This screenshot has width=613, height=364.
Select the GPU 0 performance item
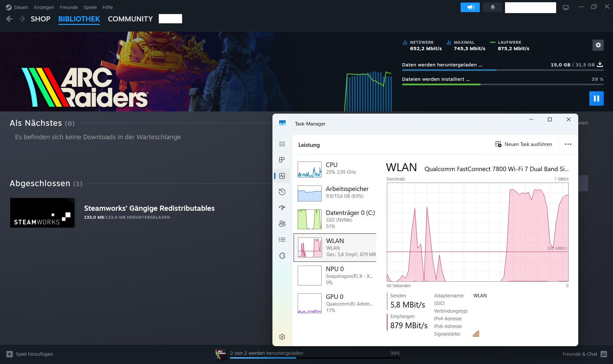tap(335, 303)
